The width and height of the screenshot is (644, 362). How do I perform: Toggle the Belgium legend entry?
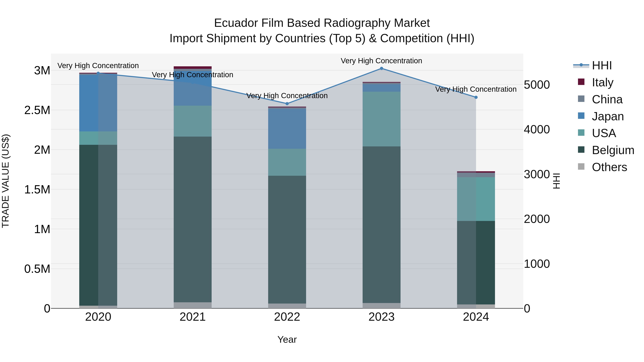point(606,150)
